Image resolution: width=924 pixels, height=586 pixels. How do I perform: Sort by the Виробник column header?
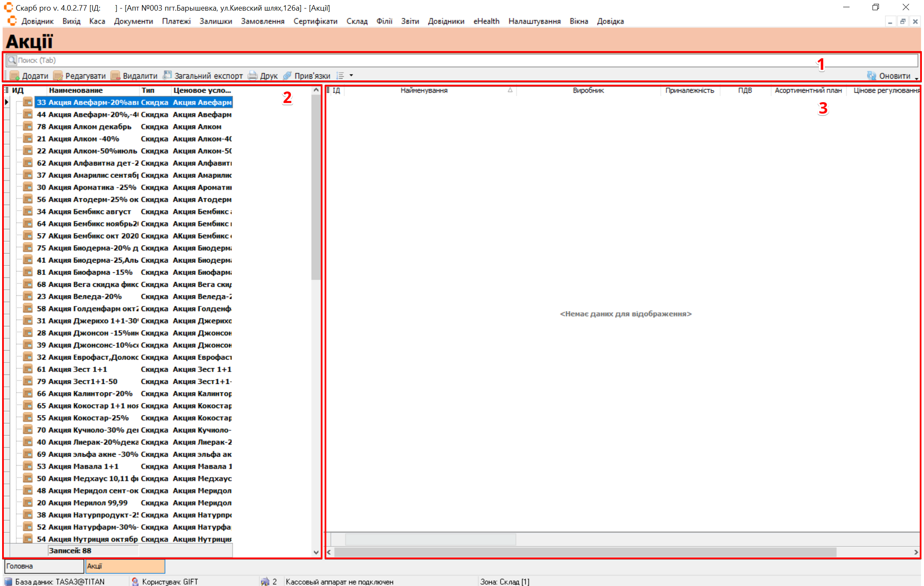pos(588,90)
